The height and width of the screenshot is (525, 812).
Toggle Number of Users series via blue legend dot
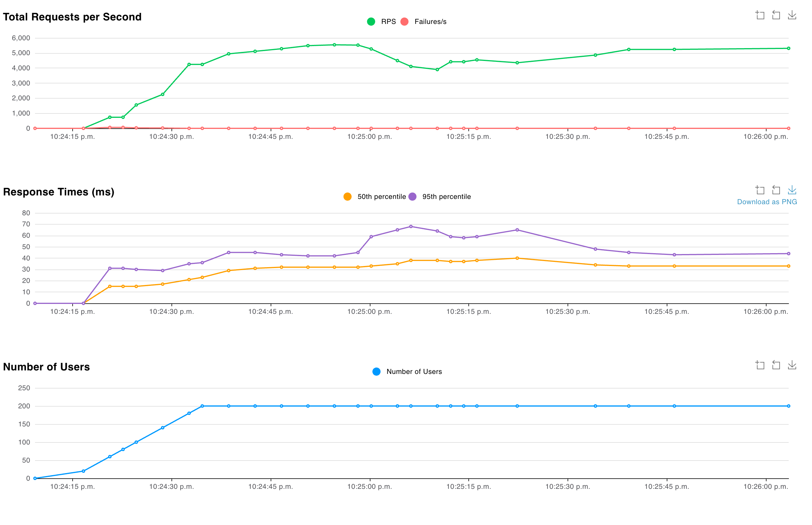pyautogui.click(x=376, y=372)
